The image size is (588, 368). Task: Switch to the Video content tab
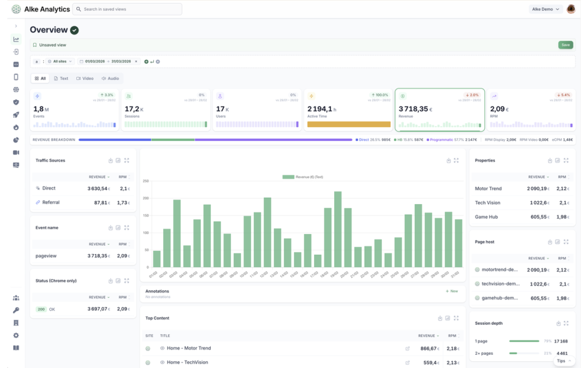click(x=85, y=78)
